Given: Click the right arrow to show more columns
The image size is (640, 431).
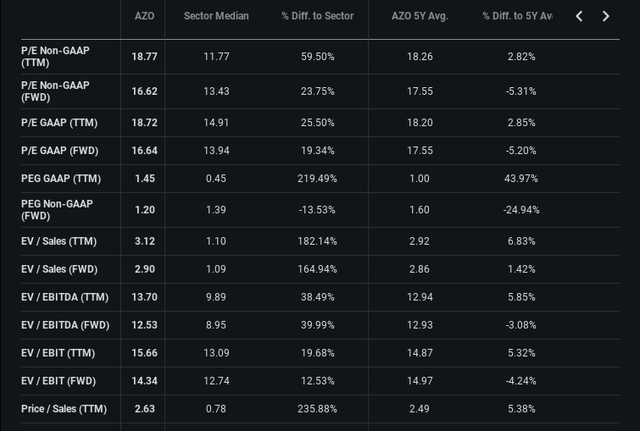Looking at the screenshot, I should point(605,16).
